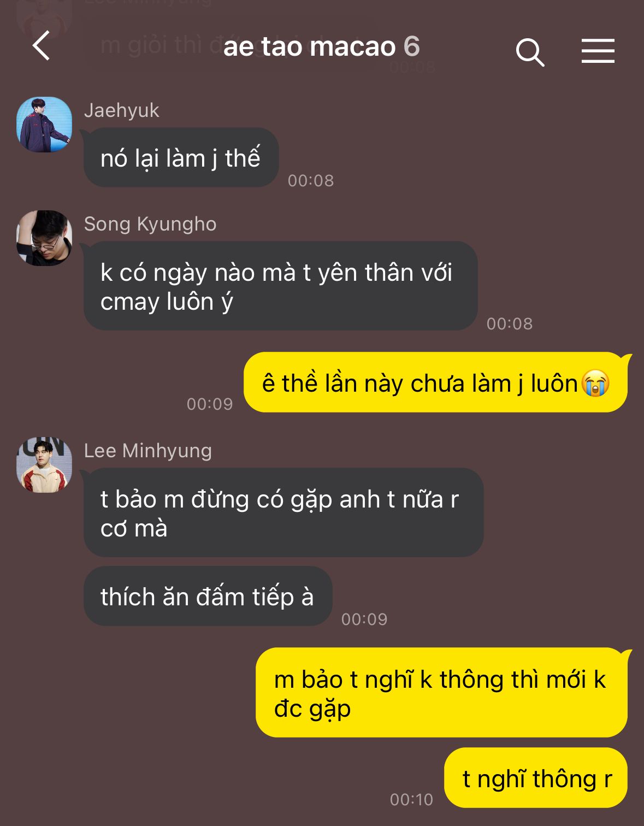The image size is (644, 826).
Task: Open the hamburger menu icon
Action: tap(598, 51)
